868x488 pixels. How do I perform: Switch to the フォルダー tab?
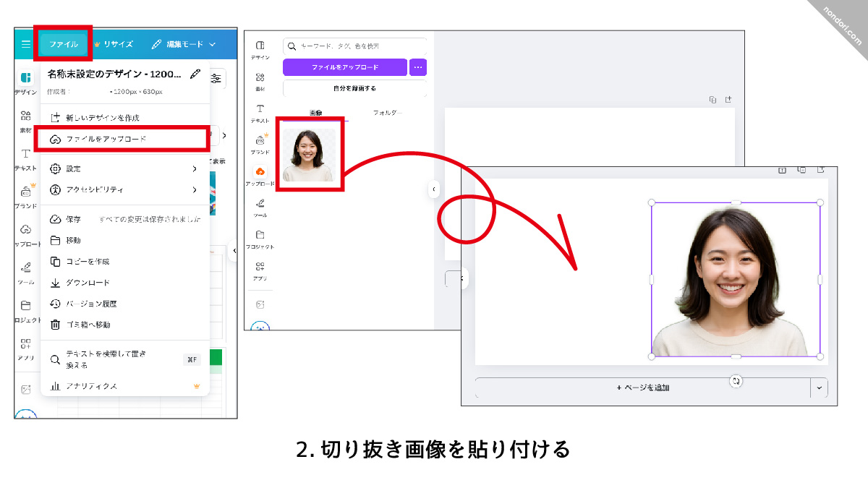388,113
